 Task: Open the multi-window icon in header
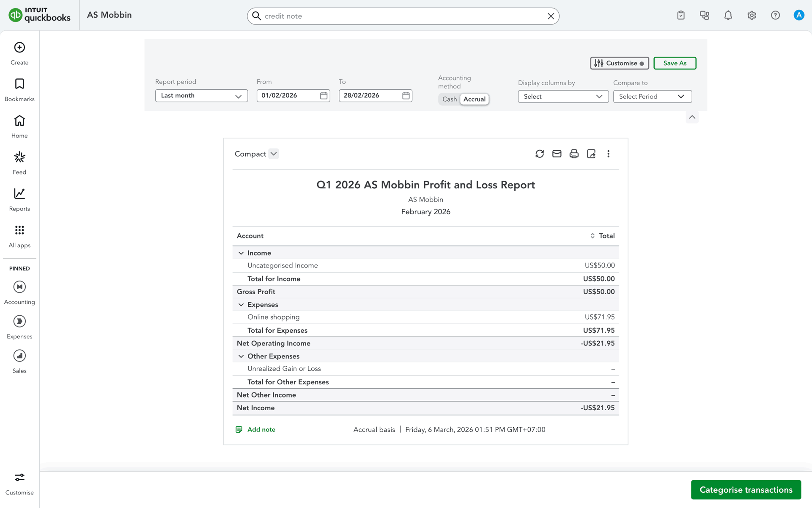pos(705,15)
